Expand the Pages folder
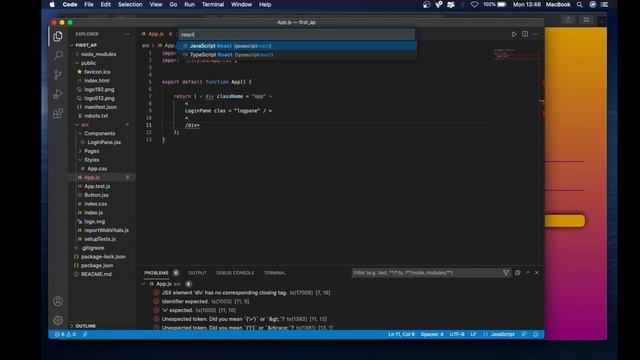This screenshot has width=640, height=360. tap(91, 151)
